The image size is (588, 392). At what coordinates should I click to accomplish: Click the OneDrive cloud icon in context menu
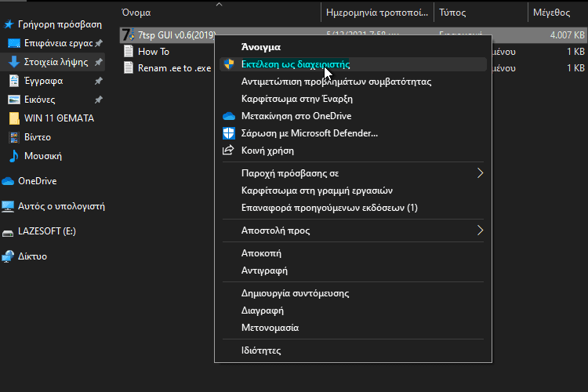(x=229, y=116)
